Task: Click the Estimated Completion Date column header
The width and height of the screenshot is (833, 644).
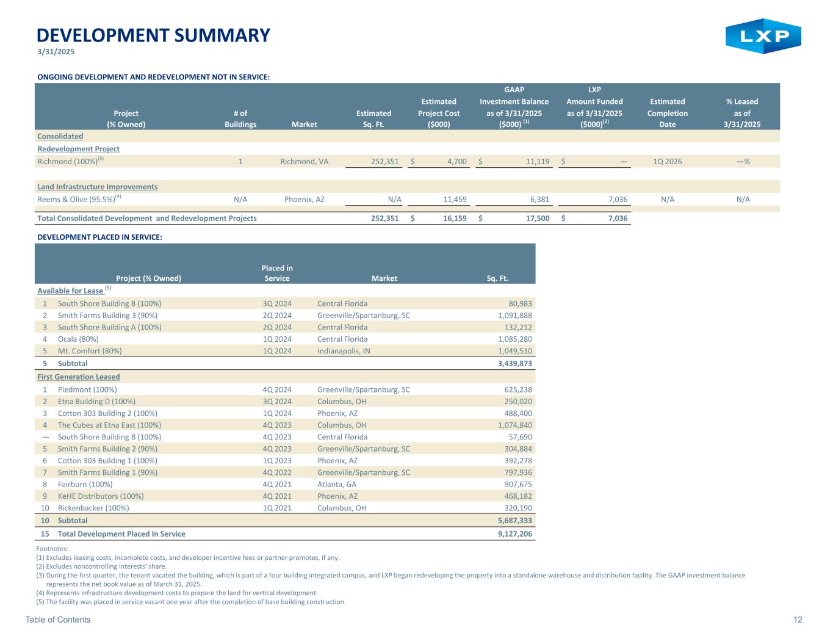Action: [667, 113]
